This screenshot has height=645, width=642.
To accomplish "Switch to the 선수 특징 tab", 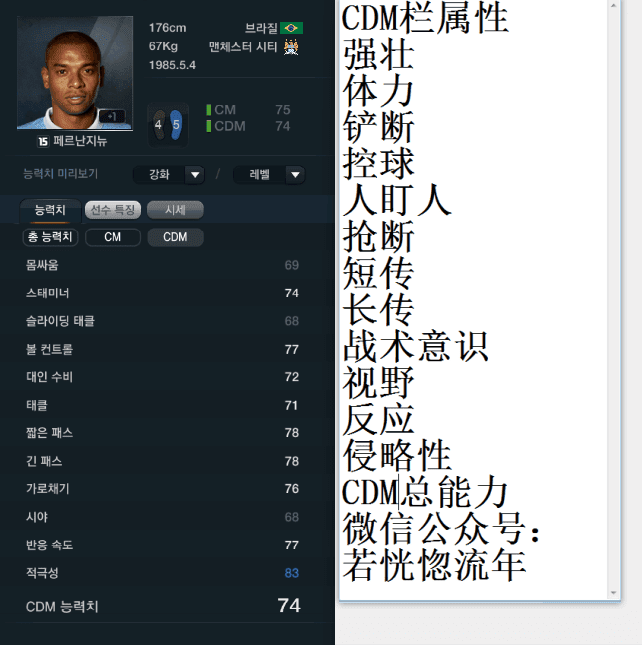I will pos(113,210).
